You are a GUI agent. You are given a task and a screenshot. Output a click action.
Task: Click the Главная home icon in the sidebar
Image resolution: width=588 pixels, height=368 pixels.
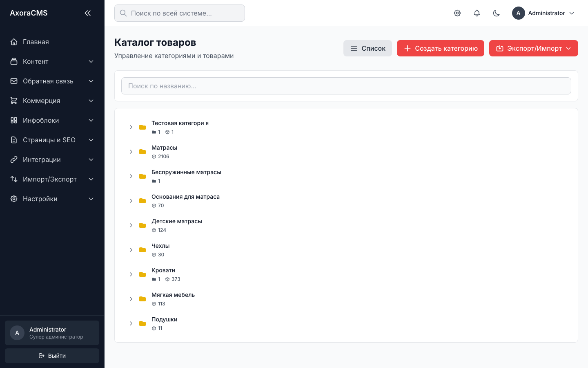(x=14, y=42)
